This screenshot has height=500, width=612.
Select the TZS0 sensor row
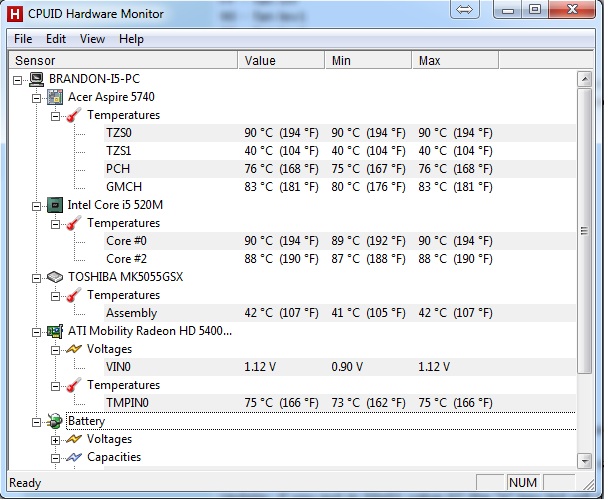340,133
